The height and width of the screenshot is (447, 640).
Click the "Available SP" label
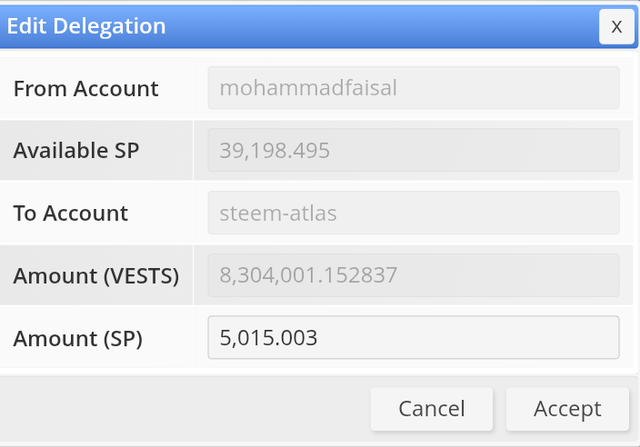click(76, 151)
